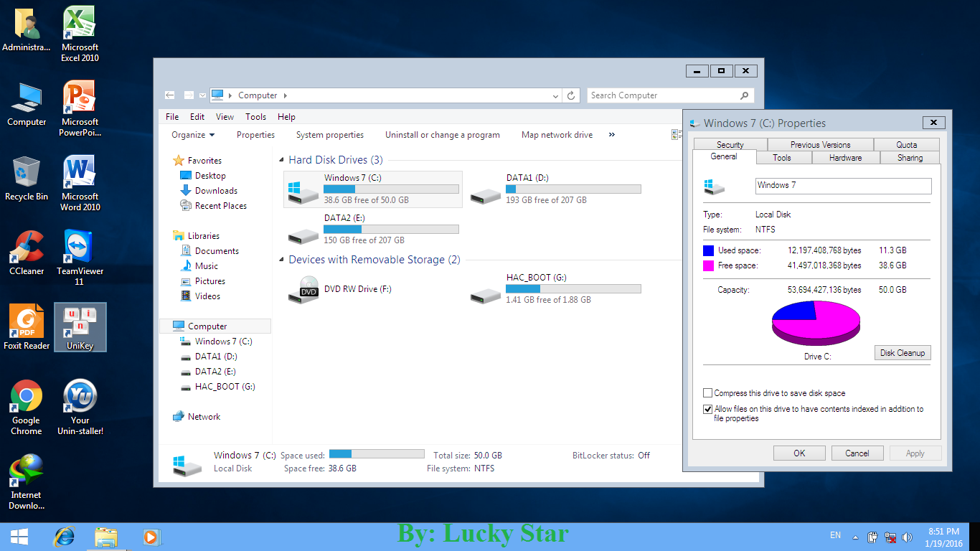Open the Help menu
This screenshot has width=980, height=551.
tap(286, 117)
